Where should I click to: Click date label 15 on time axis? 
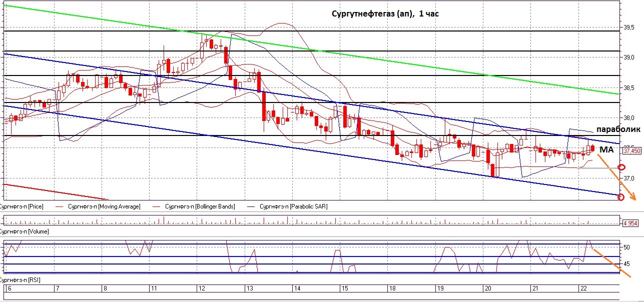[x=344, y=288]
